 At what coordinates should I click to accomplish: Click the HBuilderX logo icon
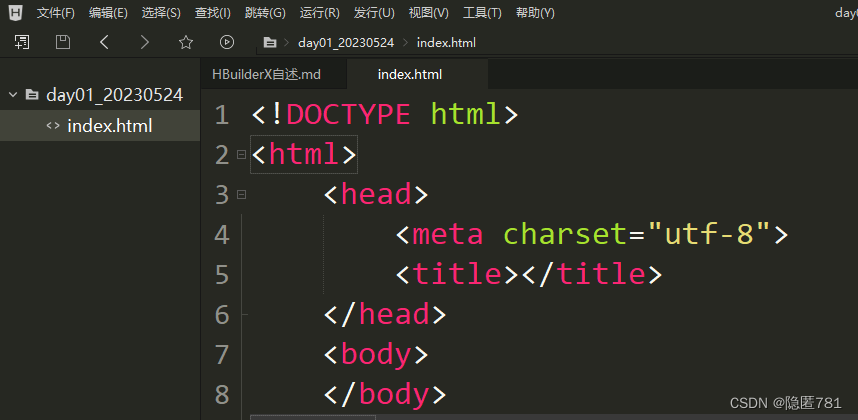(x=16, y=12)
